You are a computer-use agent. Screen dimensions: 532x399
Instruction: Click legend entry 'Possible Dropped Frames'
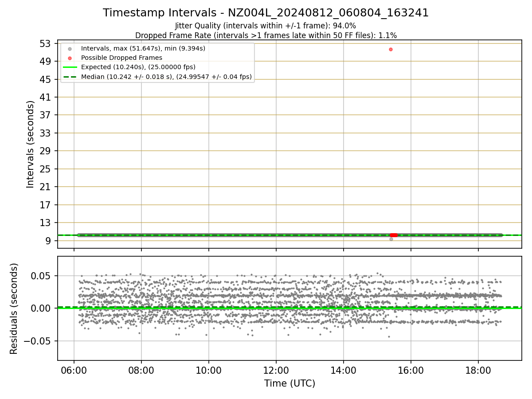point(121,58)
